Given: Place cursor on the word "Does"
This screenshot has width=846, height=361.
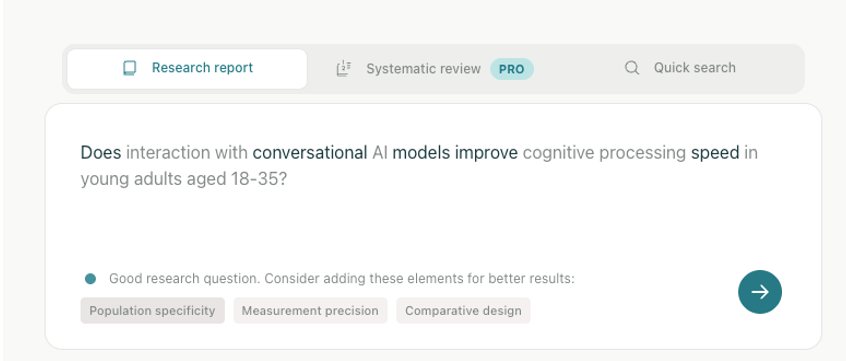Looking at the screenshot, I should click(x=101, y=153).
